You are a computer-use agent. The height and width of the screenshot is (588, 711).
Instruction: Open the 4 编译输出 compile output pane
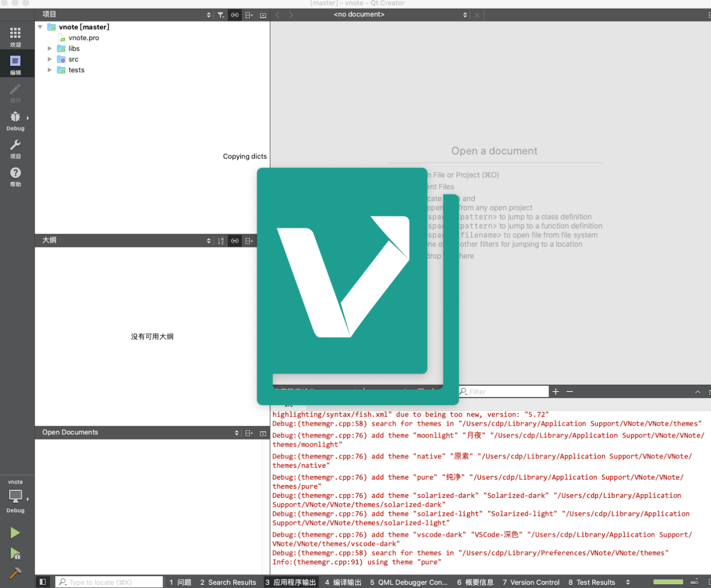pyautogui.click(x=343, y=582)
